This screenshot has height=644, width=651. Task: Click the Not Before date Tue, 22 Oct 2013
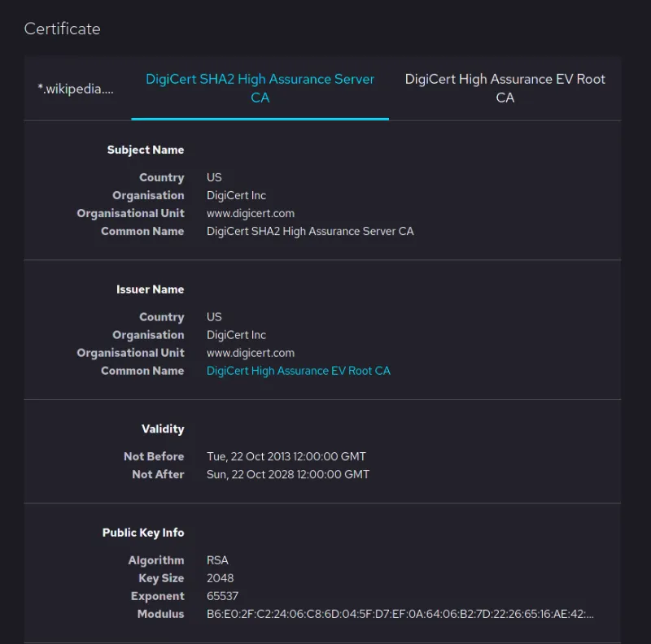click(286, 456)
